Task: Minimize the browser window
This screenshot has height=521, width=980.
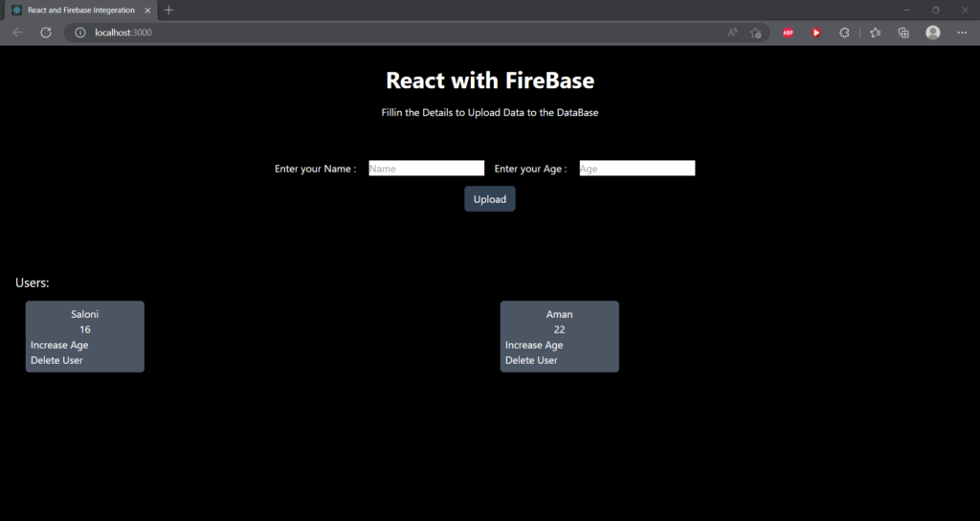Action: (x=907, y=10)
